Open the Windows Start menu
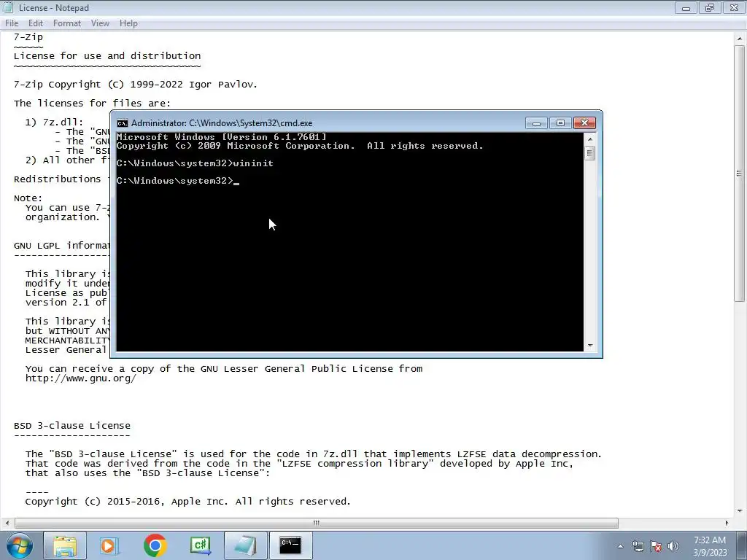This screenshot has height=560, width=747. [20, 545]
